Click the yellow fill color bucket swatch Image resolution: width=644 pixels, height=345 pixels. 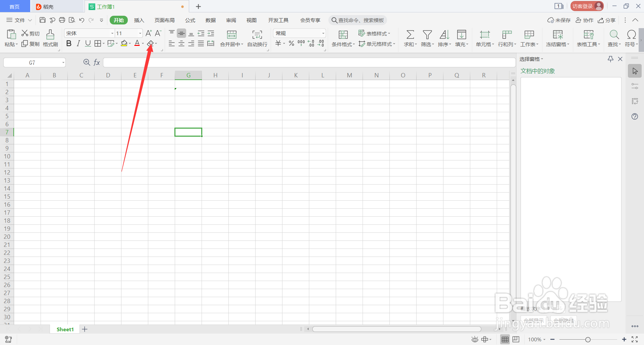(124, 44)
